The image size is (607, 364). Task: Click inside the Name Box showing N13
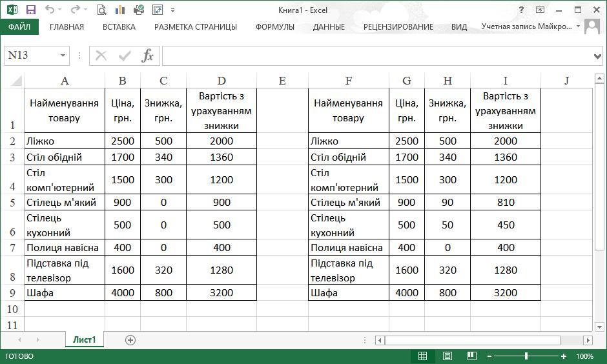point(31,56)
